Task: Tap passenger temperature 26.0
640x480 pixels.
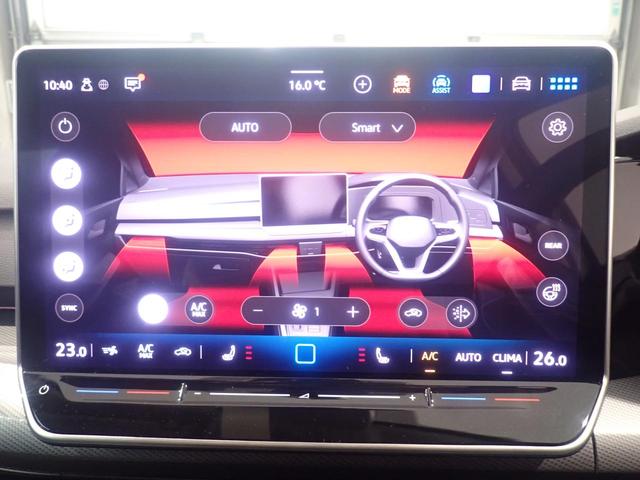Action: pos(550,359)
